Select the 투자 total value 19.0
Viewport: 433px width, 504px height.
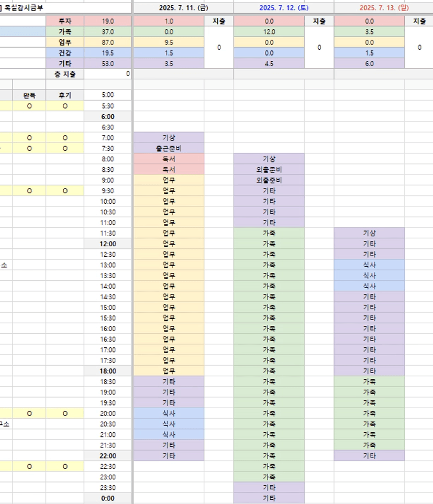[108, 21]
